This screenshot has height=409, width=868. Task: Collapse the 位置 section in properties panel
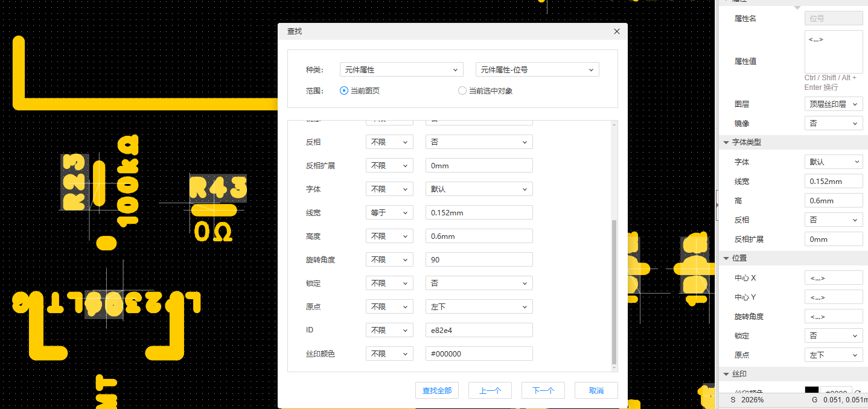tap(726, 258)
